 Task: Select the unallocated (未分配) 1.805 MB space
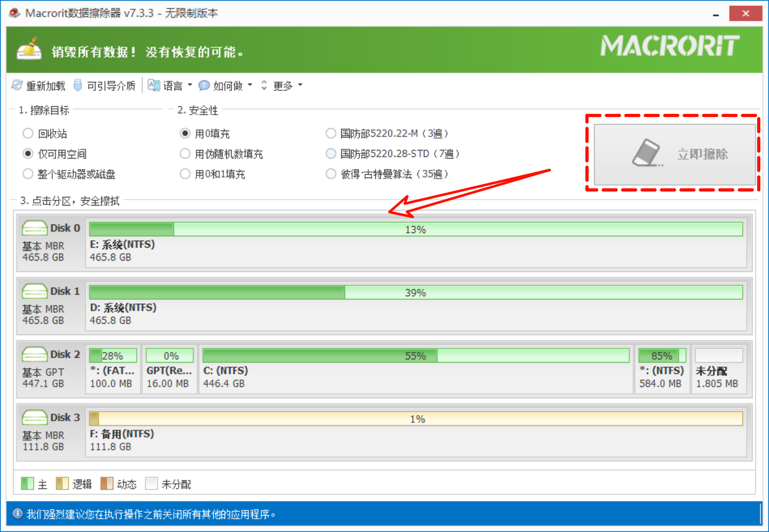coord(719,370)
